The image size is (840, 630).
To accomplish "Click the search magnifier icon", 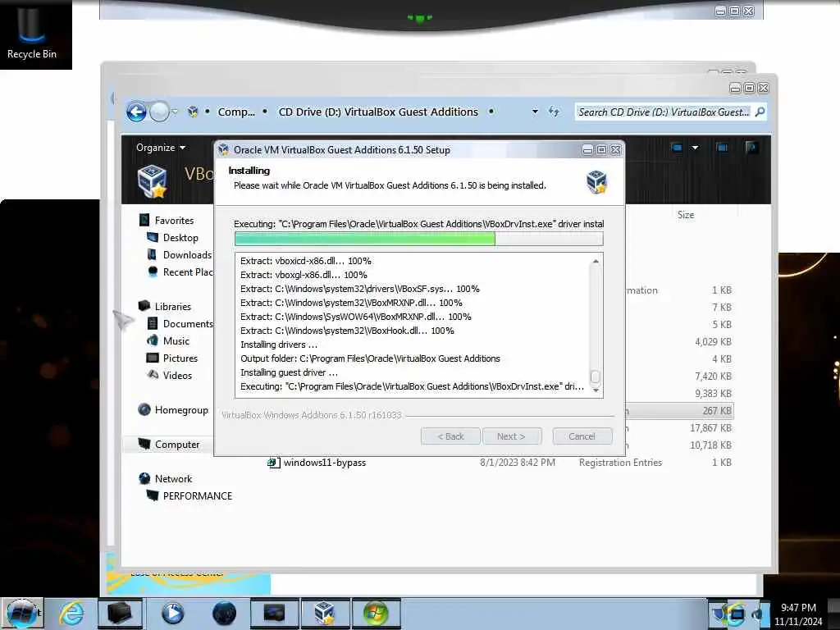I will [x=760, y=112].
